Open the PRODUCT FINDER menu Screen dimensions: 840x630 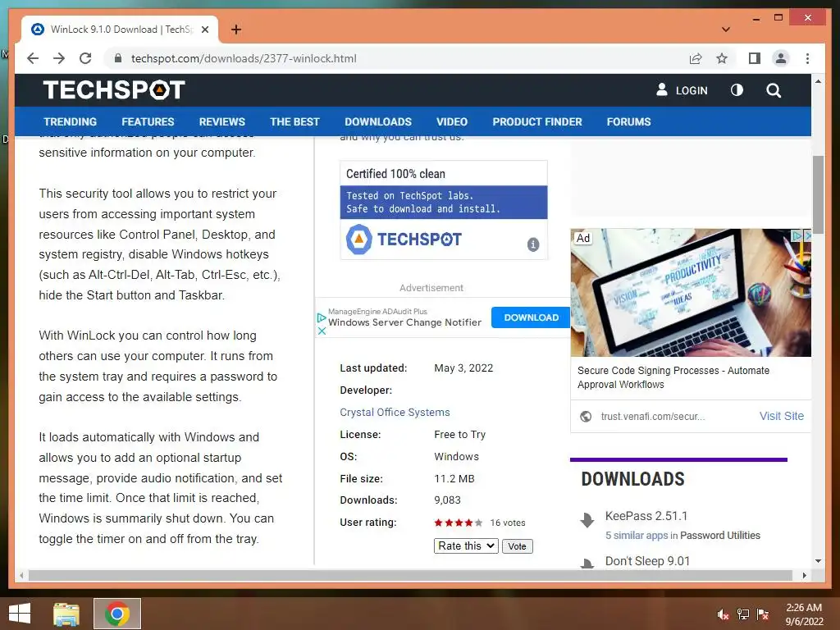pos(537,121)
